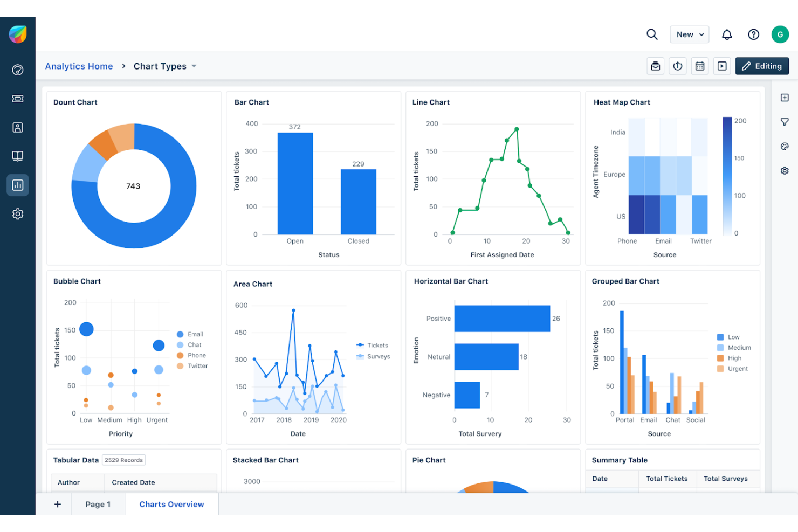This screenshot has width=798, height=532.
Task: Open the help question mark menu
Action: click(x=753, y=34)
